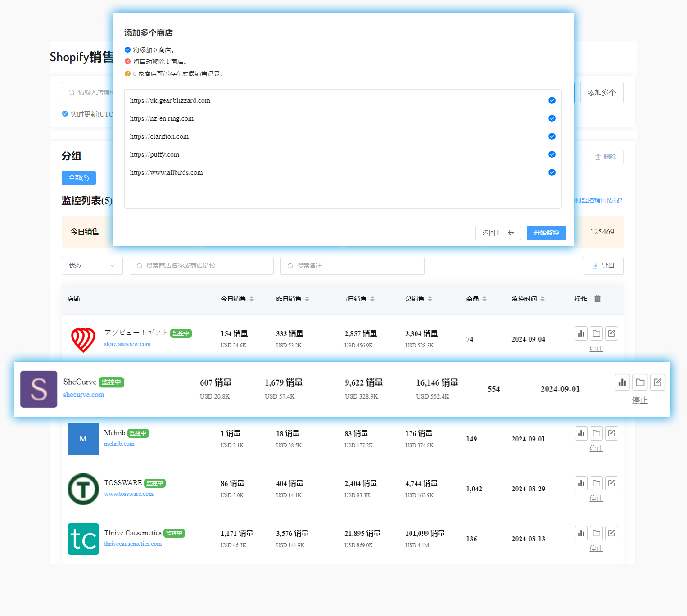
Task: Click trash icon in table header
Action: tap(597, 298)
